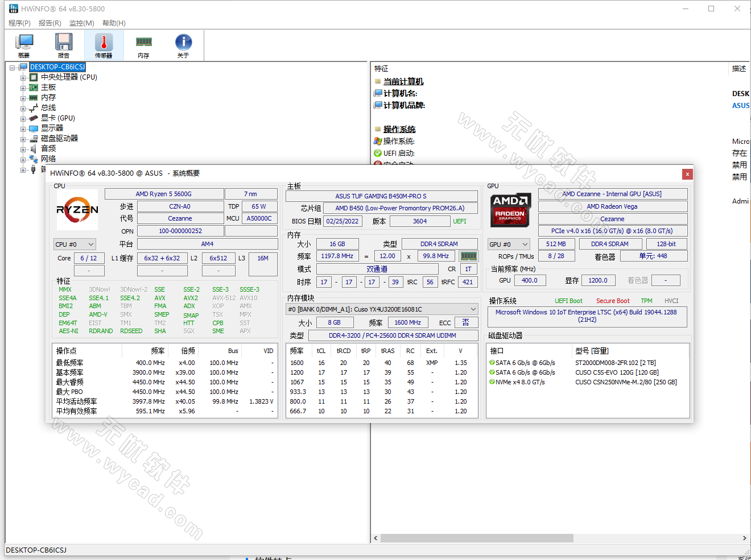Click the AMD Radeon Graphics logo
This screenshot has height=560, width=751.
(x=510, y=210)
